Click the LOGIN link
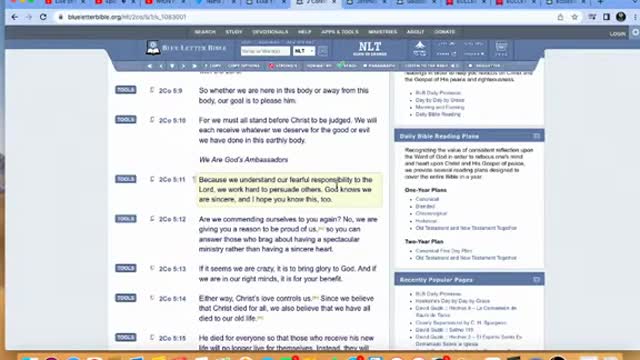 coord(618,34)
